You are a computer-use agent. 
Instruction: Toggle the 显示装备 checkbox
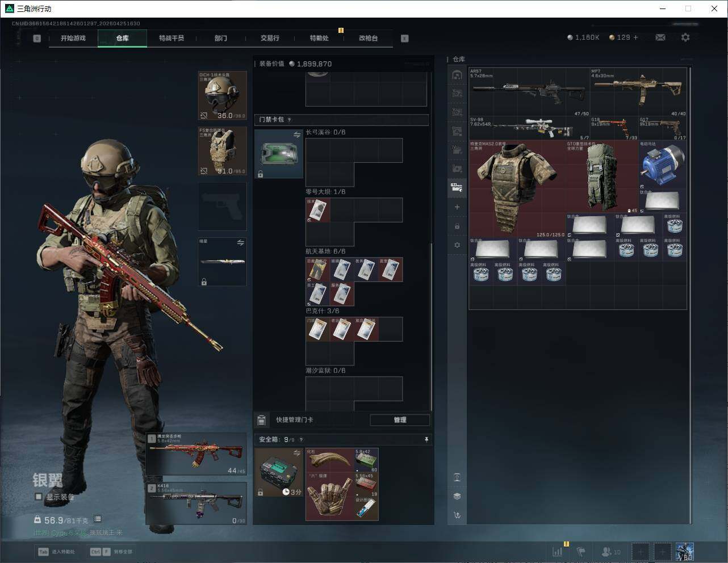39,497
